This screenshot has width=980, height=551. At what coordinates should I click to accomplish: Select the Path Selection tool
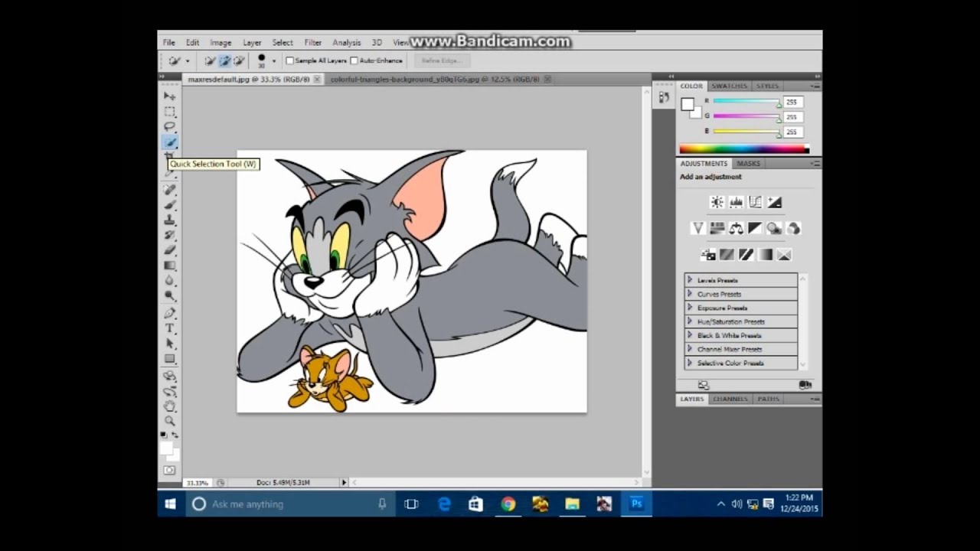[169, 344]
